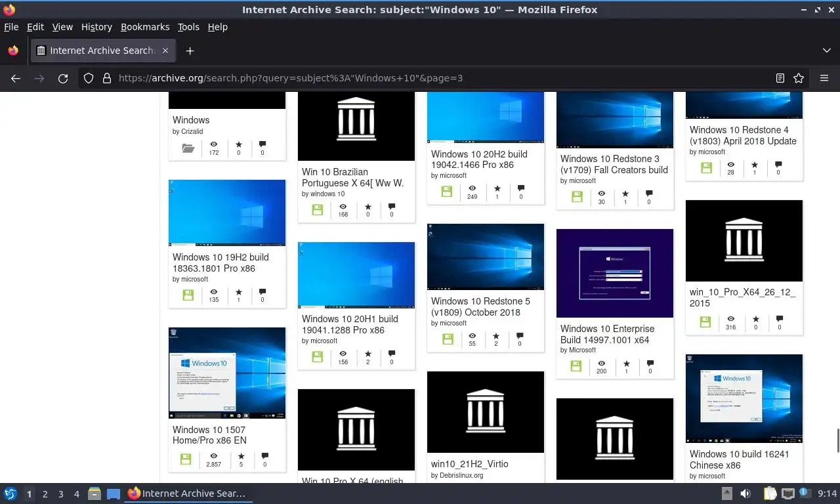Open the Windows 10 1507 Home/Pro x86 EN title

tap(209, 435)
